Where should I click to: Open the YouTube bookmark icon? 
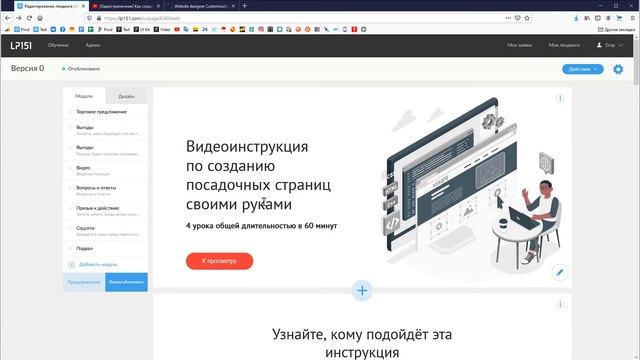(x=177, y=29)
